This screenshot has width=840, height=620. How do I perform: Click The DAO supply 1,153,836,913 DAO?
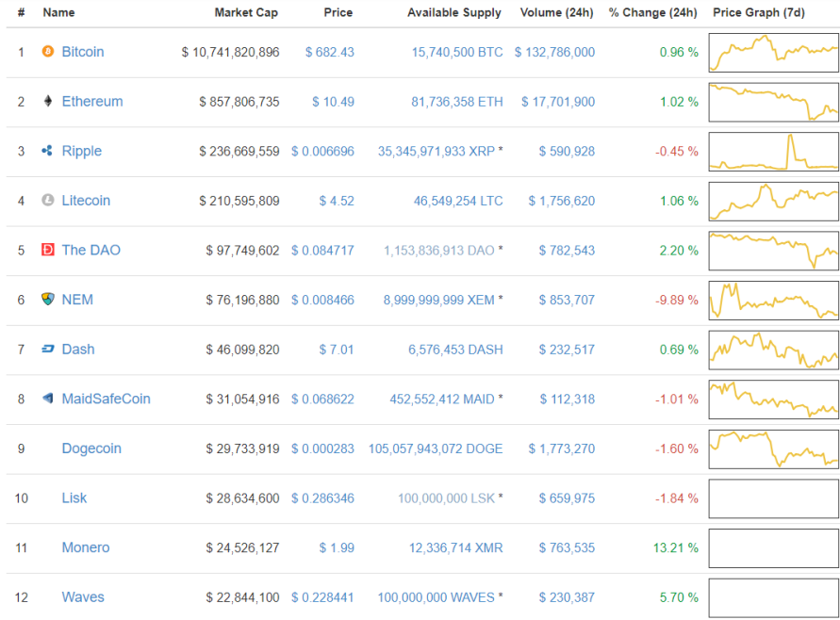pyautogui.click(x=439, y=251)
